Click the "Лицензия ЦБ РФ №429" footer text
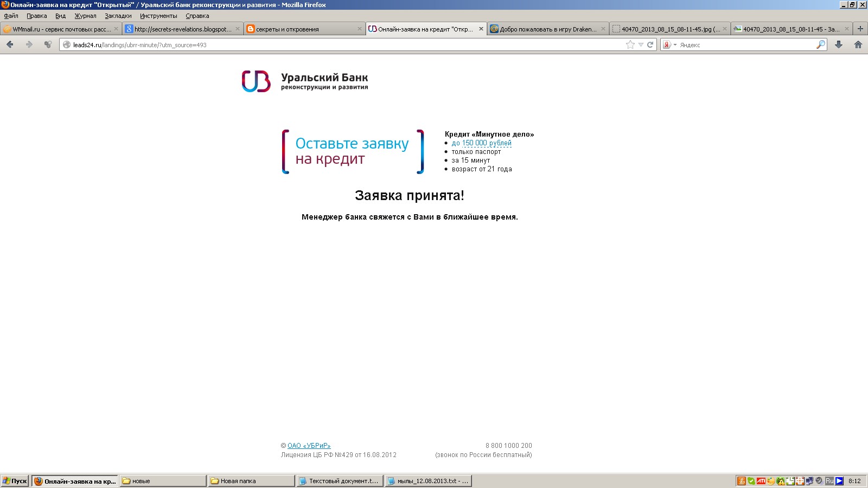The width and height of the screenshot is (868, 488). 339,455
